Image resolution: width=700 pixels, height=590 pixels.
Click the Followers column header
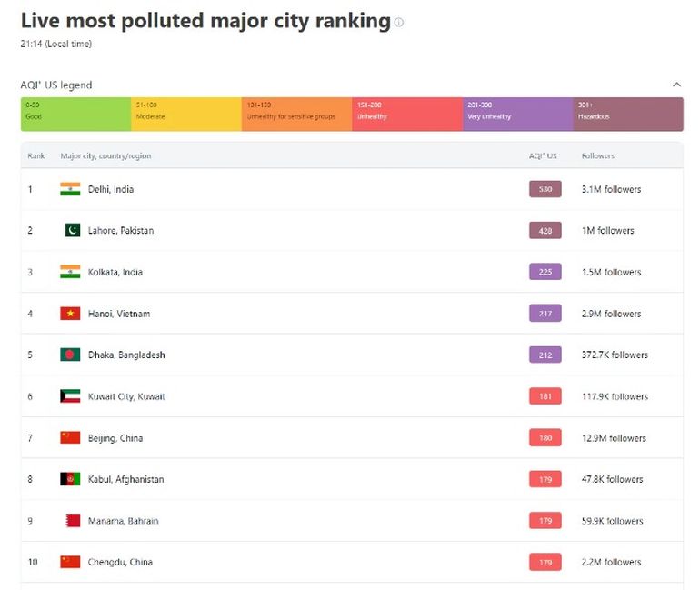coord(598,155)
